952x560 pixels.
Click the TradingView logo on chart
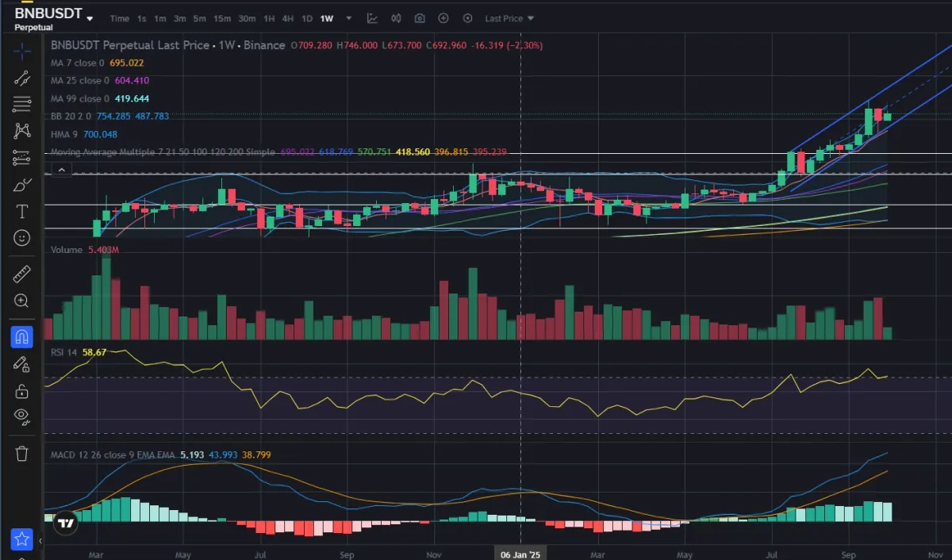pos(65,523)
